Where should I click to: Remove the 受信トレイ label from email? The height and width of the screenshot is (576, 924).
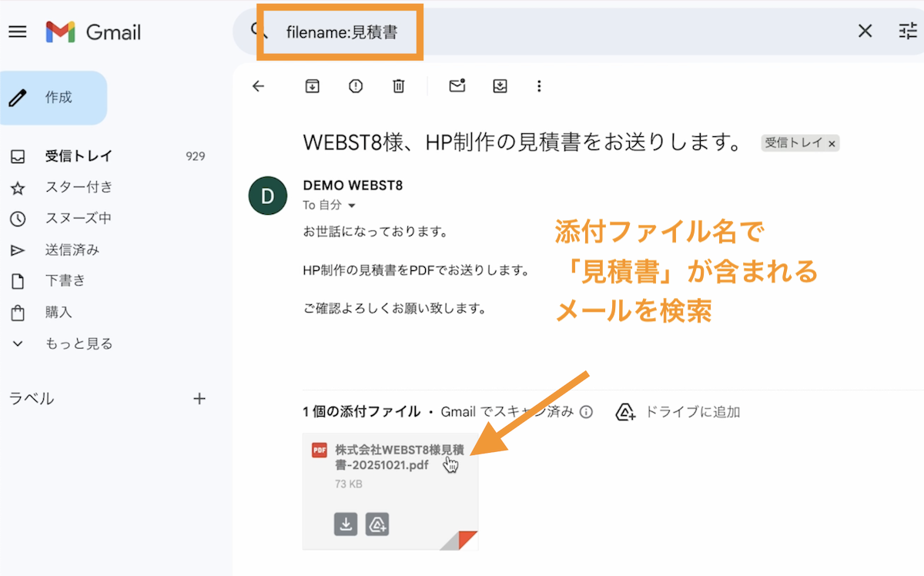pyautogui.click(x=832, y=144)
